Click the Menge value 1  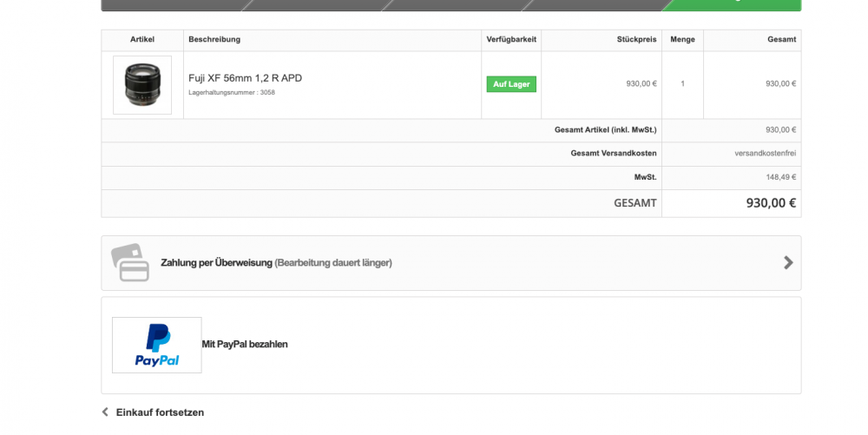point(682,83)
